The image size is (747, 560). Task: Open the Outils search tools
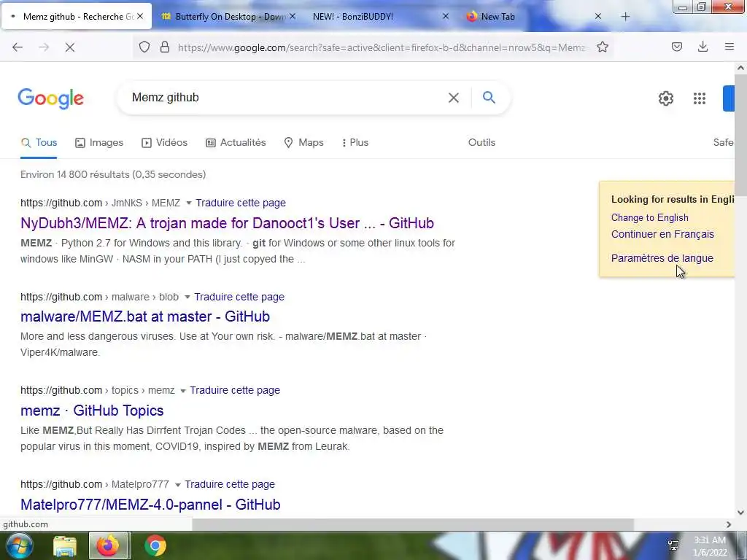tap(481, 142)
